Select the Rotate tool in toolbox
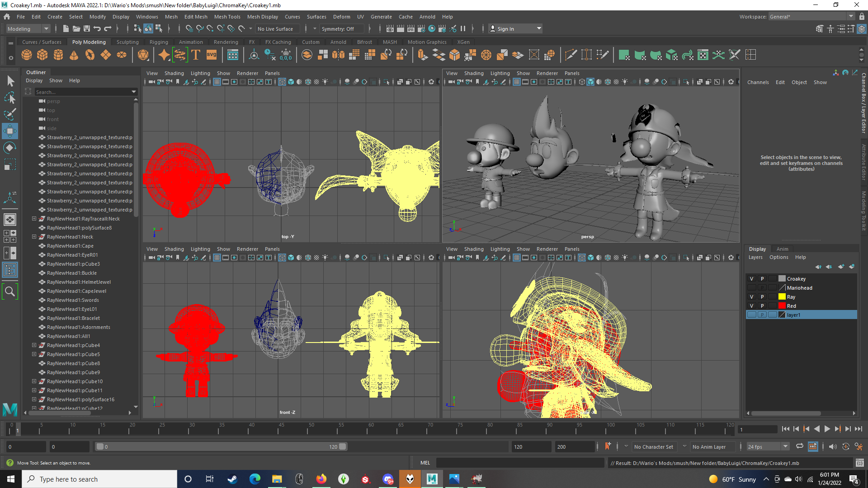Image resolution: width=868 pixels, height=488 pixels. pos(10,148)
